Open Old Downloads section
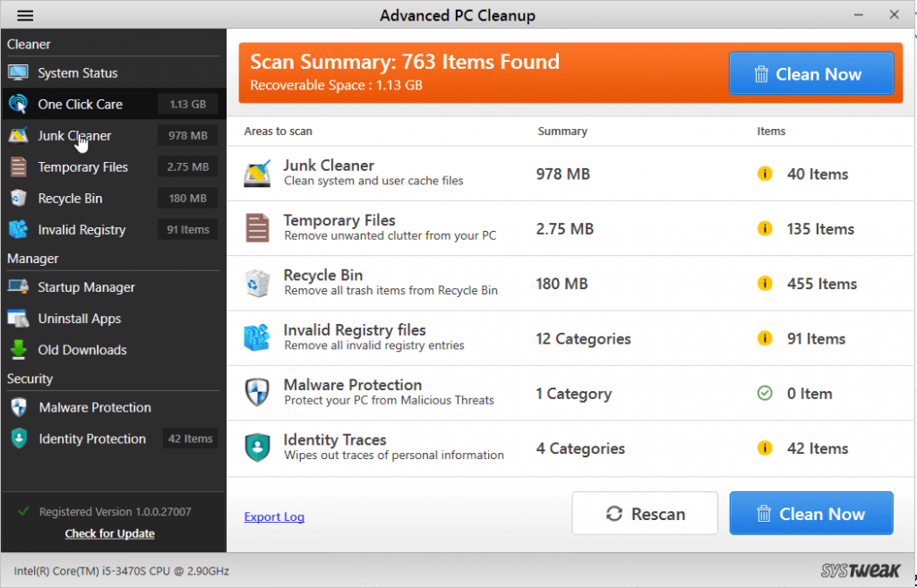This screenshot has height=588, width=917. point(114,350)
